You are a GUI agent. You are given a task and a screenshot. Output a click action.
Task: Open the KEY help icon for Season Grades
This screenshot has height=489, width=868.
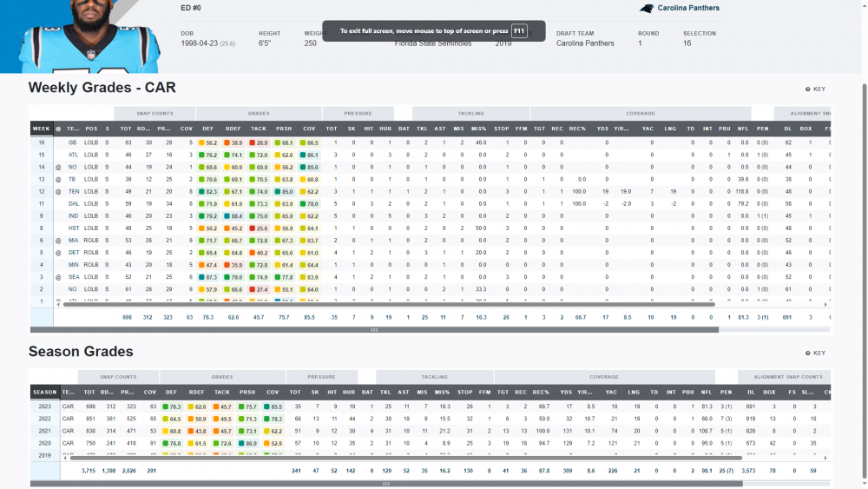[x=815, y=354]
